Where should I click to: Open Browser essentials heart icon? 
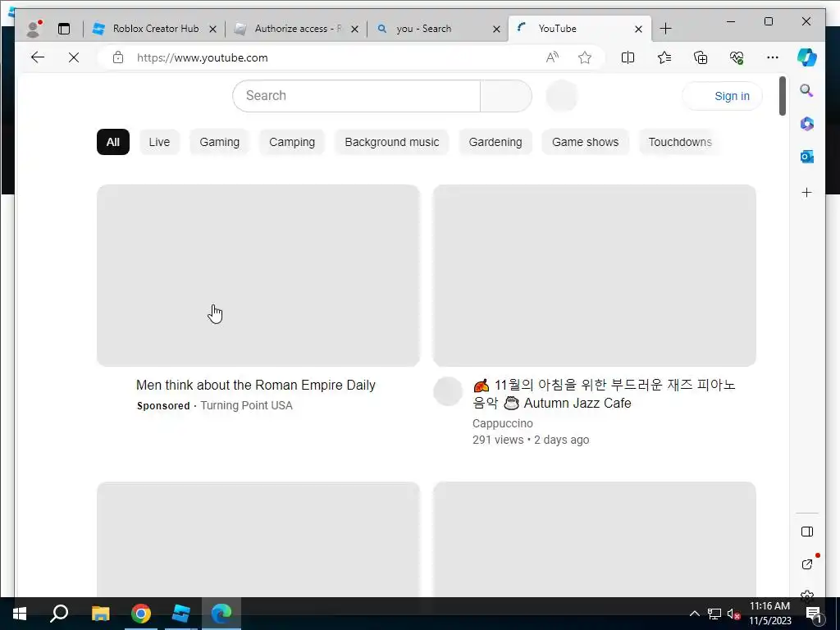(737, 57)
